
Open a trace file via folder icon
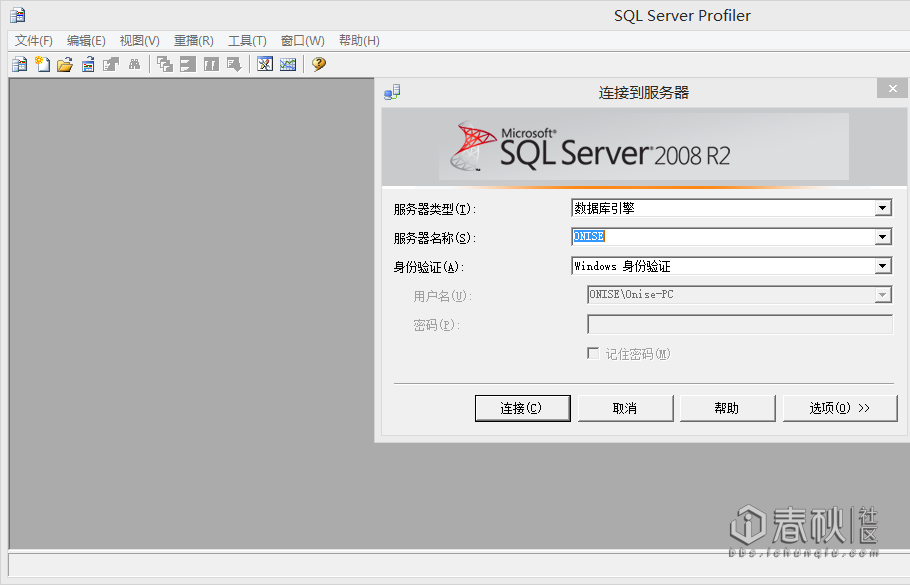65,64
